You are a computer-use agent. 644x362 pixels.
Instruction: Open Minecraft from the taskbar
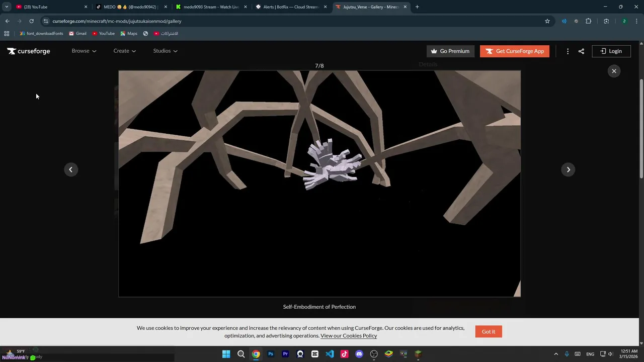coord(418,354)
